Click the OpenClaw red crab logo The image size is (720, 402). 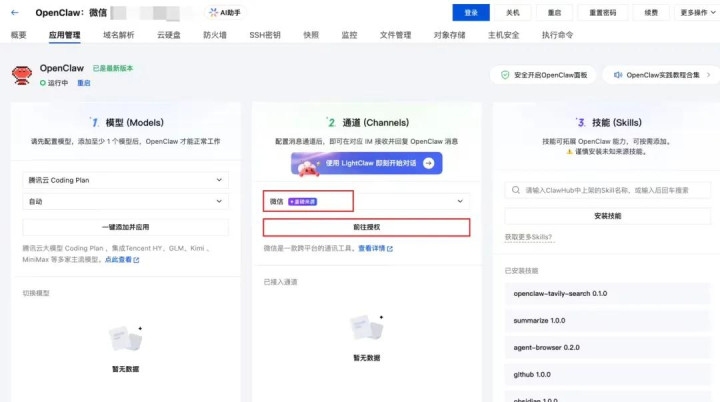[x=22, y=75]
